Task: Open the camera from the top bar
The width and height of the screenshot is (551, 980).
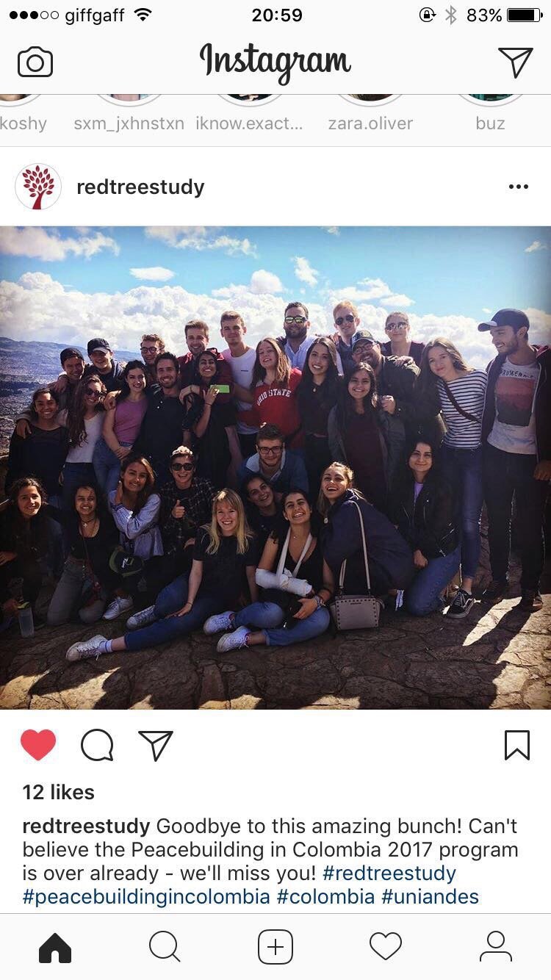Action: pyautogui.click(x=35, y=62)
